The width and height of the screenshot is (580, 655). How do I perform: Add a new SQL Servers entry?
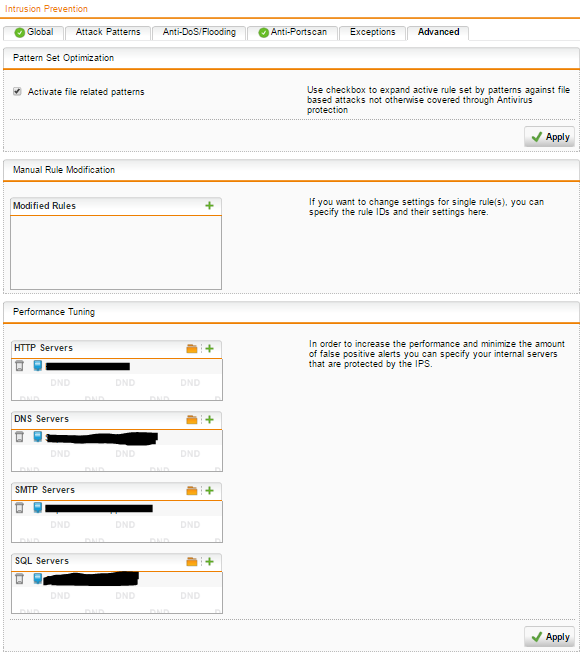point(209,561)
